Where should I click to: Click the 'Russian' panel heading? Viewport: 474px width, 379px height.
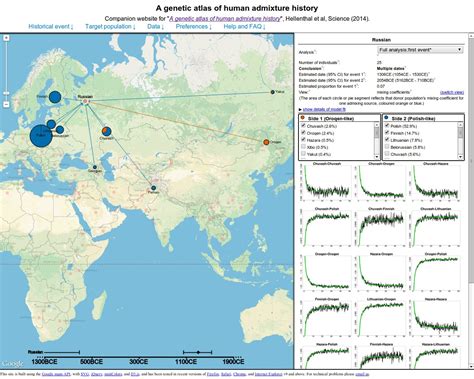pyautogui.click(x=381, y=40)
